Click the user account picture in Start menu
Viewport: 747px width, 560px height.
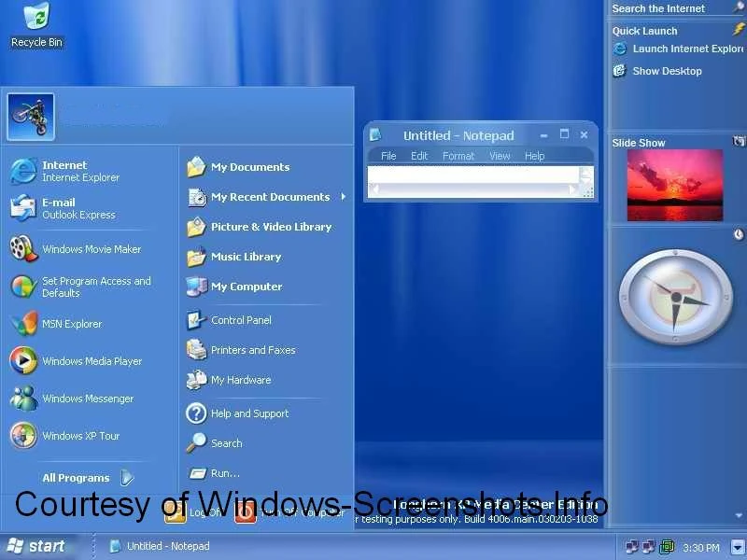tap(31, 117)
